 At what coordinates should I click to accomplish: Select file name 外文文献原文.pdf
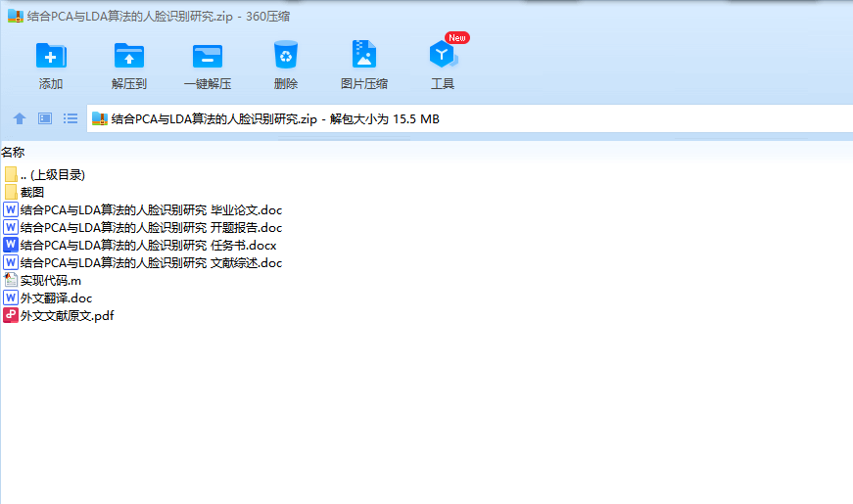tap(67, 316)
